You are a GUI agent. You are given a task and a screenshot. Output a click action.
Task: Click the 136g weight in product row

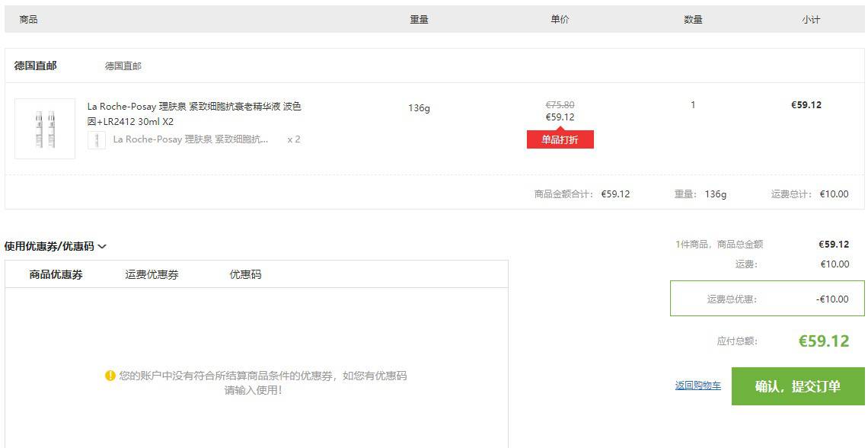(x=419, y=108)
